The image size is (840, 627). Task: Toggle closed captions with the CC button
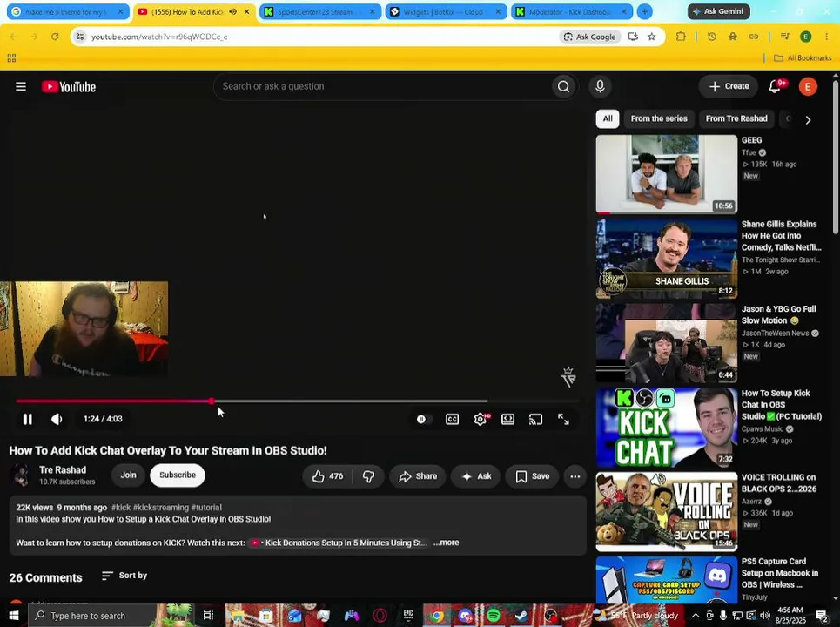[x=452, y=419]
